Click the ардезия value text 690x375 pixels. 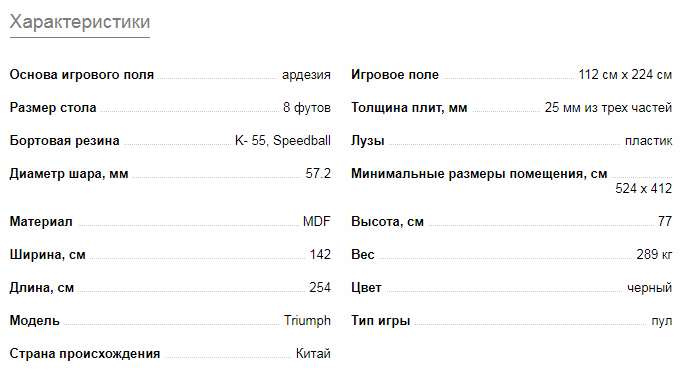306,75
